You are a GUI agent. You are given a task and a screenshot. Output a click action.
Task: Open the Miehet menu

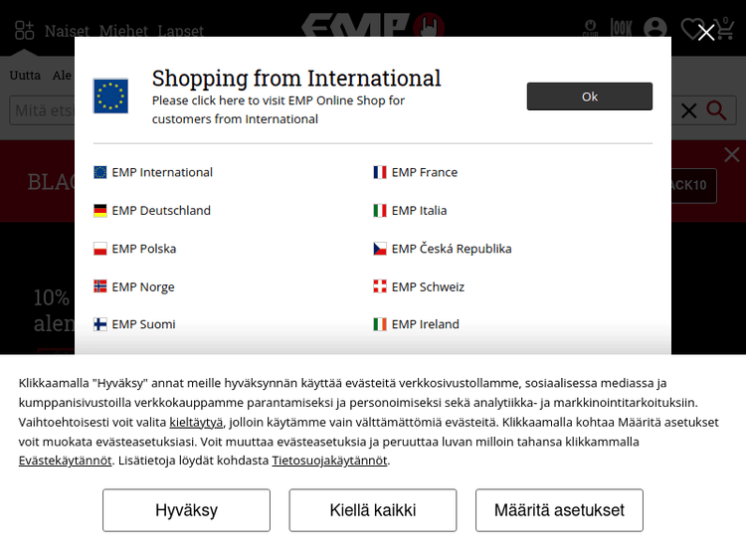[x=123, y=31]
